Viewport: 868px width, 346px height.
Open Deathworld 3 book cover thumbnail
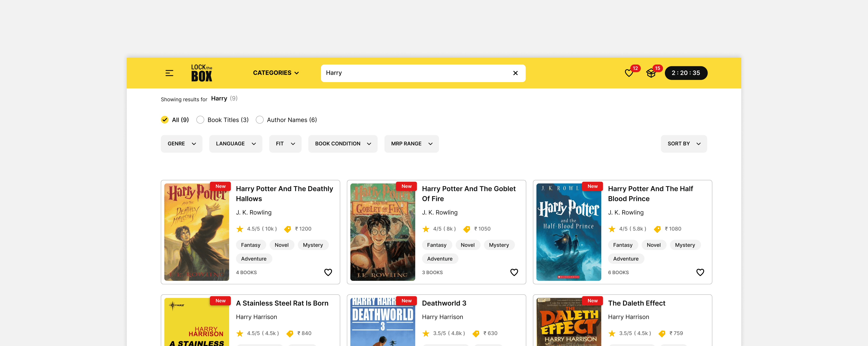click(x=382, y=322)
